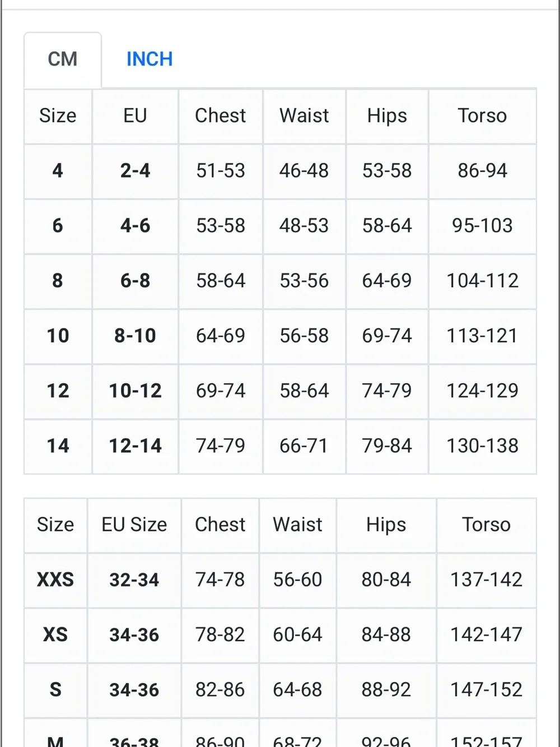
Task: Select chest value 74-78 for XXS
Action: pyautogui.click(x=220, y=579)
